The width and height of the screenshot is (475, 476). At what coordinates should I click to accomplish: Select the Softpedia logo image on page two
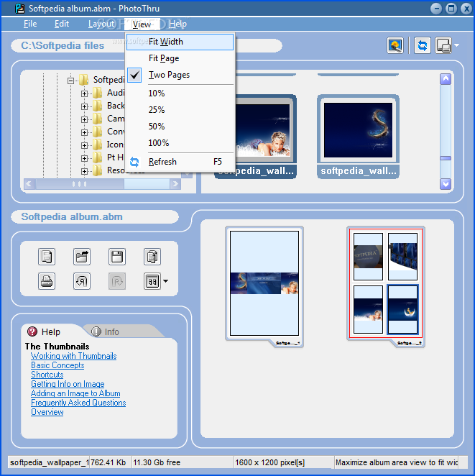(x=368, y=257)
